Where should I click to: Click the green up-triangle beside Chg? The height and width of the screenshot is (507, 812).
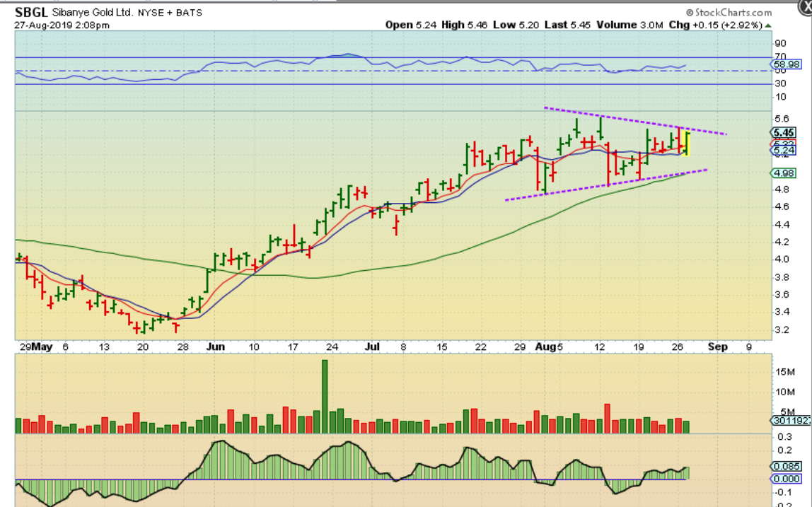(x=768, y=25)
